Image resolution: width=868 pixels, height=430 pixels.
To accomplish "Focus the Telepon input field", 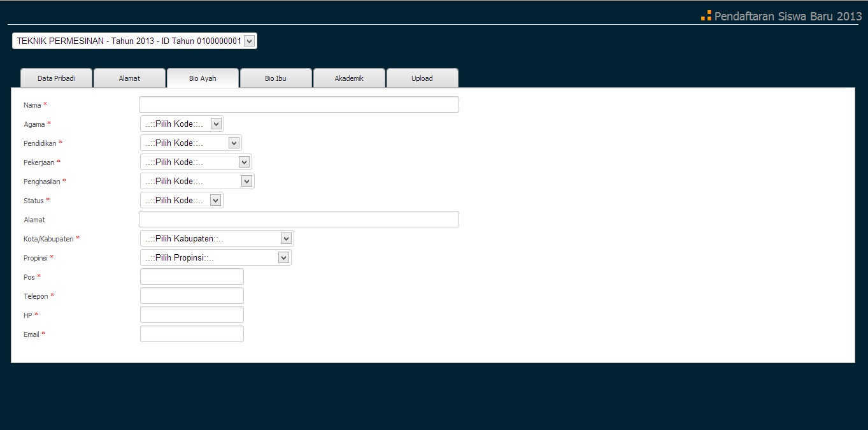I will click(192, 296).
